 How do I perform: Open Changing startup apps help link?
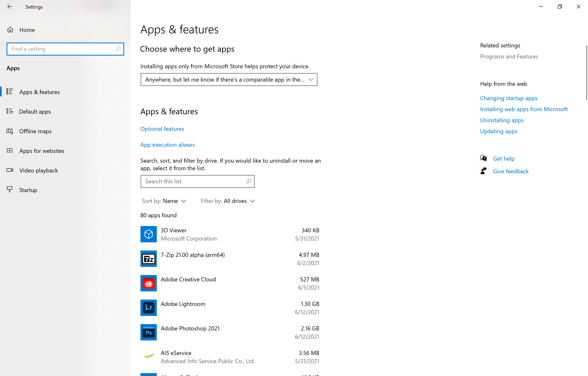[x=509, y=98]
